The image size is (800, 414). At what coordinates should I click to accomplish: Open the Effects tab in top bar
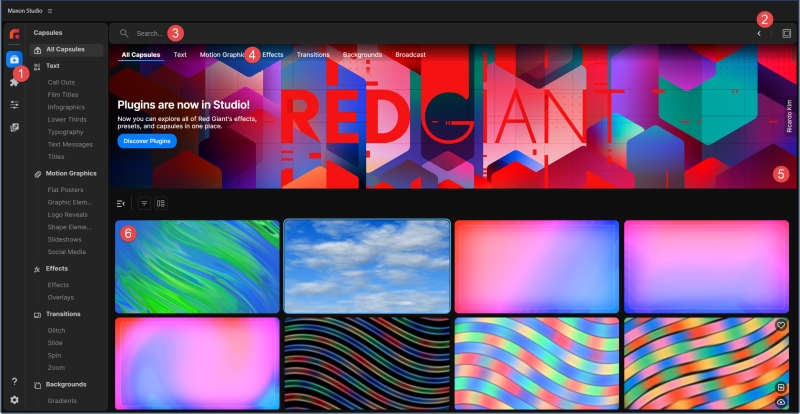[272, 55]
